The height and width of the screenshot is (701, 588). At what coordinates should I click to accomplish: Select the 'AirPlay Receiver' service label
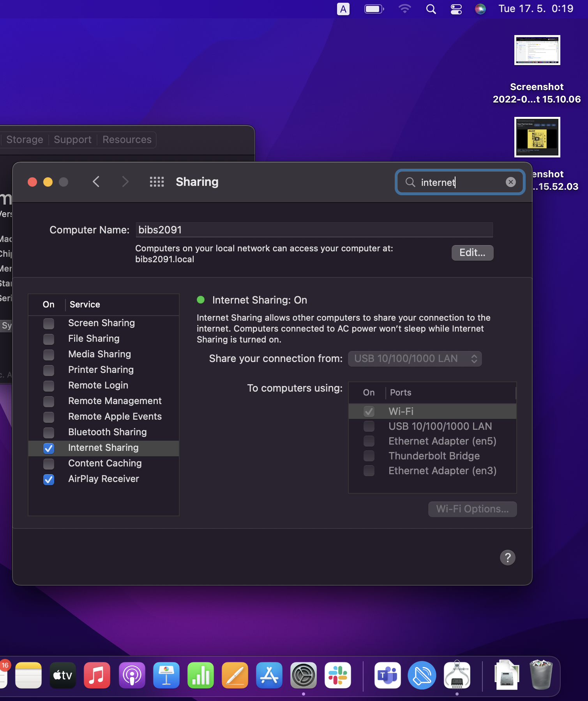point(104,479)
